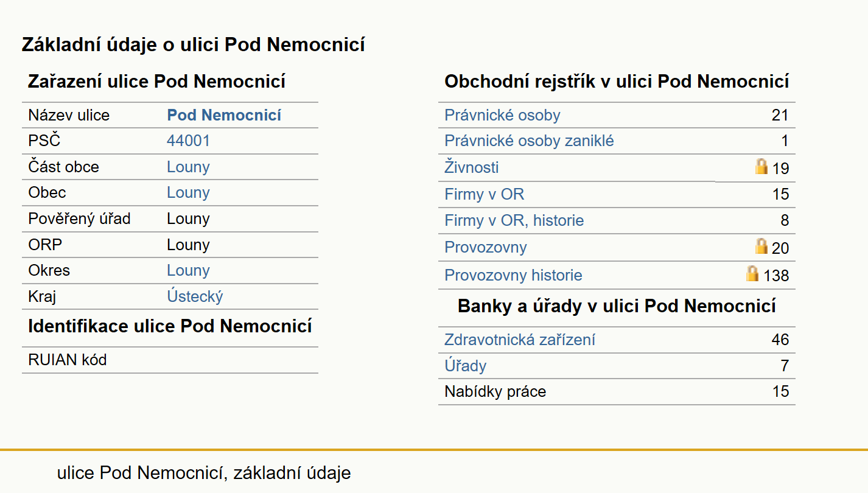Select the Živnosti link
Screen dimensions: 868x493
coord(472,167)
